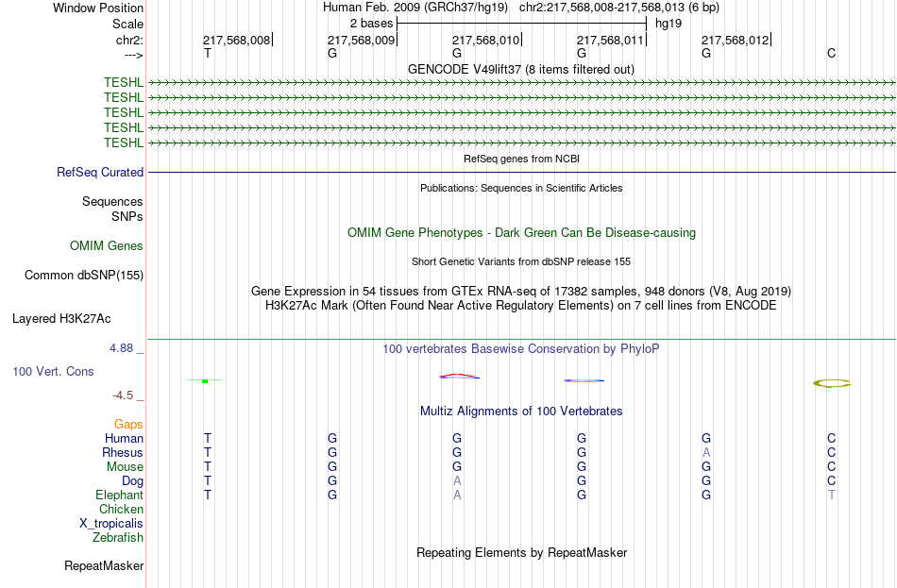Open the OMIM Gene Phenotypes track title
The image size is (897, 588).
521,233
